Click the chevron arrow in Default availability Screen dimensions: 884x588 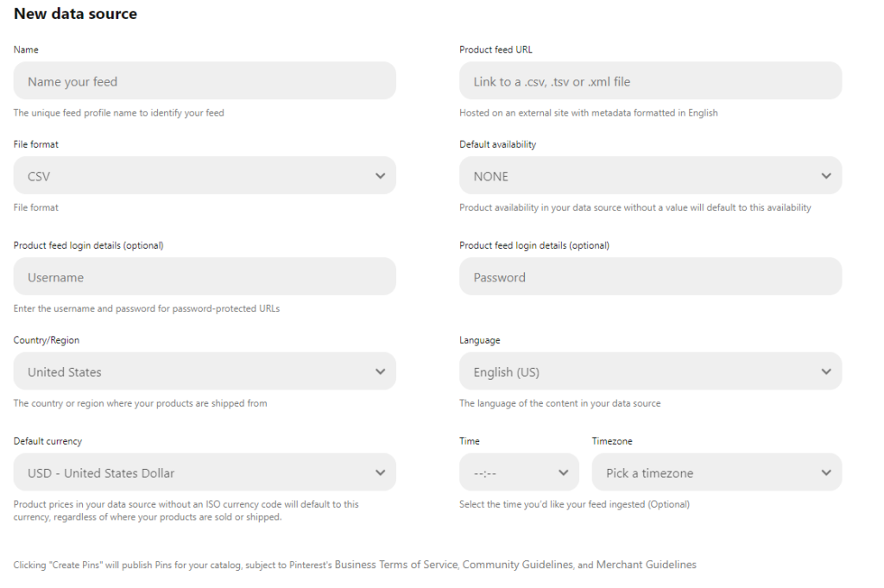pos(826,176)
